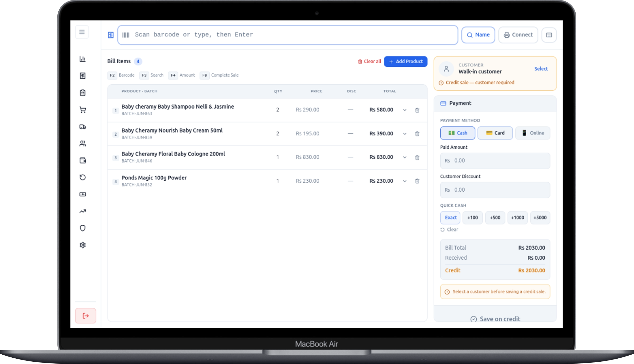Screen dimensions: 634x364
Task: Click the F9 Complete Sale shortcut hint
Action: [219, 75]
